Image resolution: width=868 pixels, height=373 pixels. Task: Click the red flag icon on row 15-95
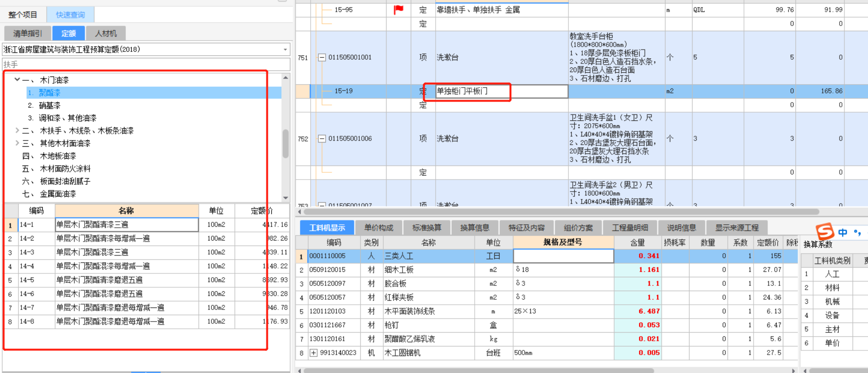[399, 10]
